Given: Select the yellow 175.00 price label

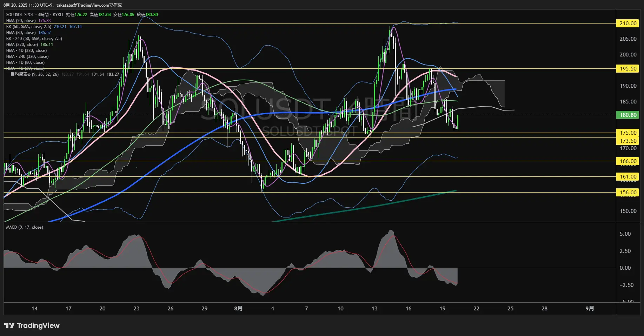Looking at the screenshot, I should pyautogui.click(x=628, y=133).
